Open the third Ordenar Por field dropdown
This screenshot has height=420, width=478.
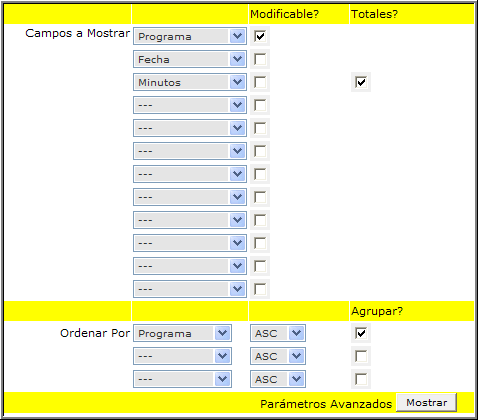tap(182, 379)
